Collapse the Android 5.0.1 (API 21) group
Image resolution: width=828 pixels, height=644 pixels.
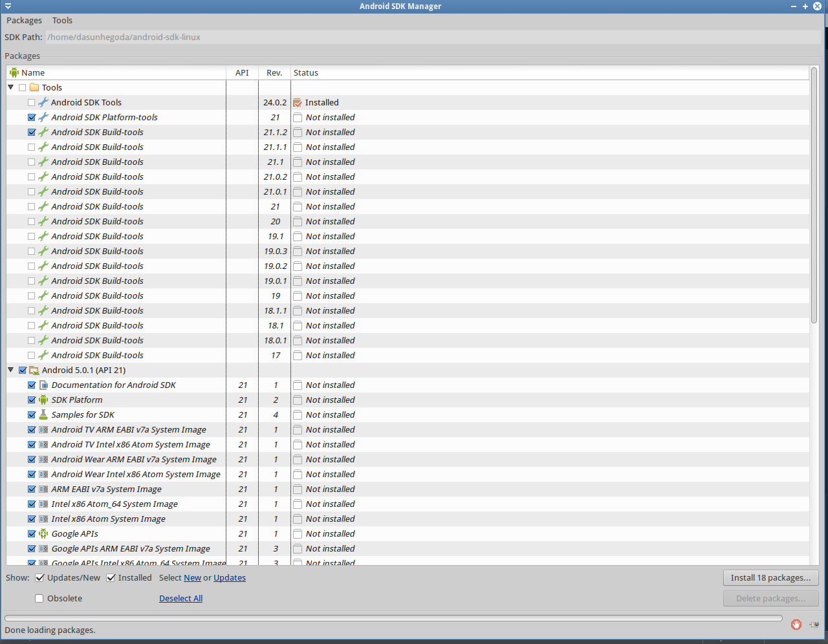[x=10, y=369]
